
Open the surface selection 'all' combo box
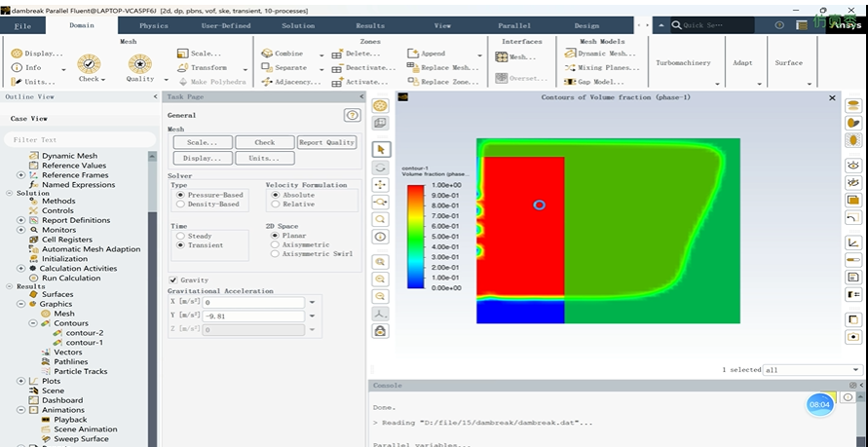[x=812, y=370]
